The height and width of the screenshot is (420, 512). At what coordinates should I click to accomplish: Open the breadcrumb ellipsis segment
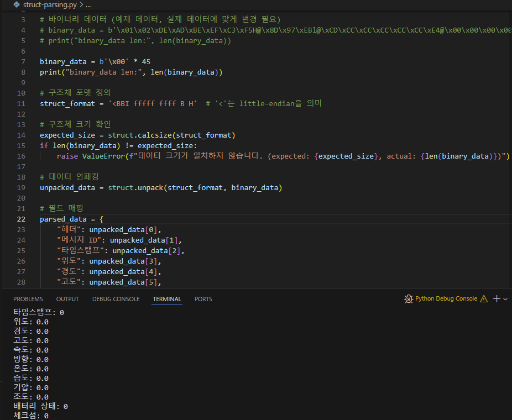[88, 5]
